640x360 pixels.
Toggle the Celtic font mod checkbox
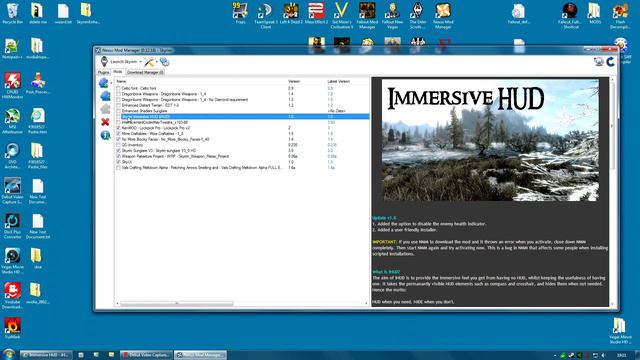click(118, 88)
